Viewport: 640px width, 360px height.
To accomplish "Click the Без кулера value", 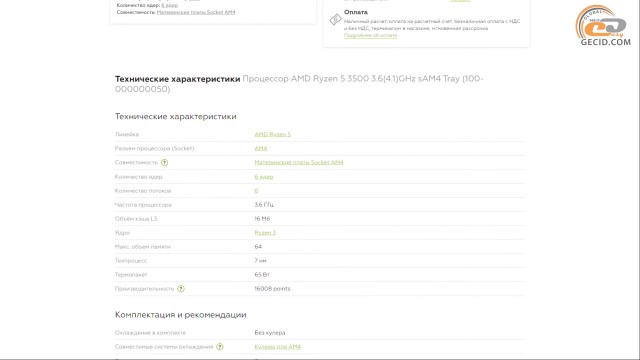I will [x=270, y=333].
